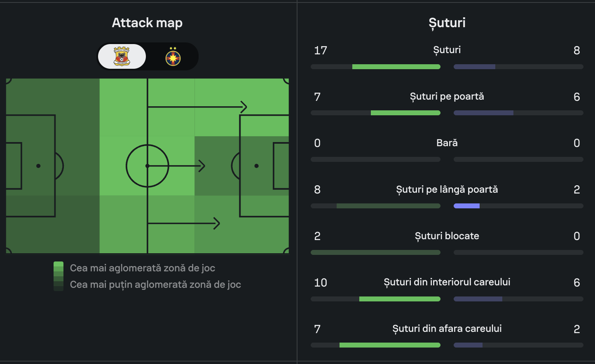This screenshot has width=595, height=364.
Task: Click the right goal area box
Action: pyautogui.click(x=281, y=166)
